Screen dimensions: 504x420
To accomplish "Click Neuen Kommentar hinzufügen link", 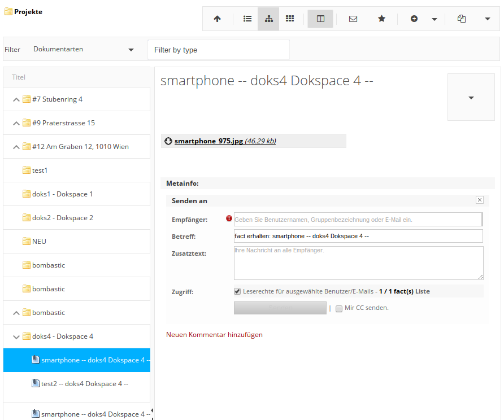I will [x=214, y=335].
